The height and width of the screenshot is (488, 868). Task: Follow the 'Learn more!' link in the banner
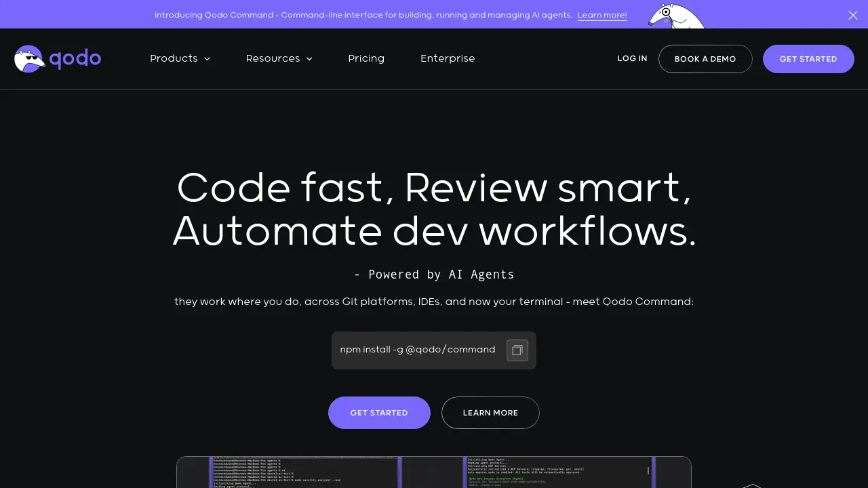602,15
